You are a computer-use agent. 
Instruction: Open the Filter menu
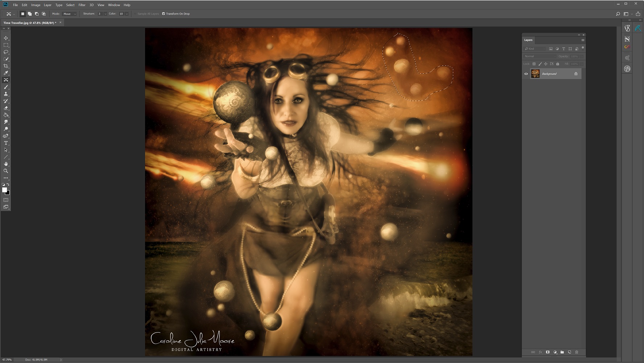82,5
